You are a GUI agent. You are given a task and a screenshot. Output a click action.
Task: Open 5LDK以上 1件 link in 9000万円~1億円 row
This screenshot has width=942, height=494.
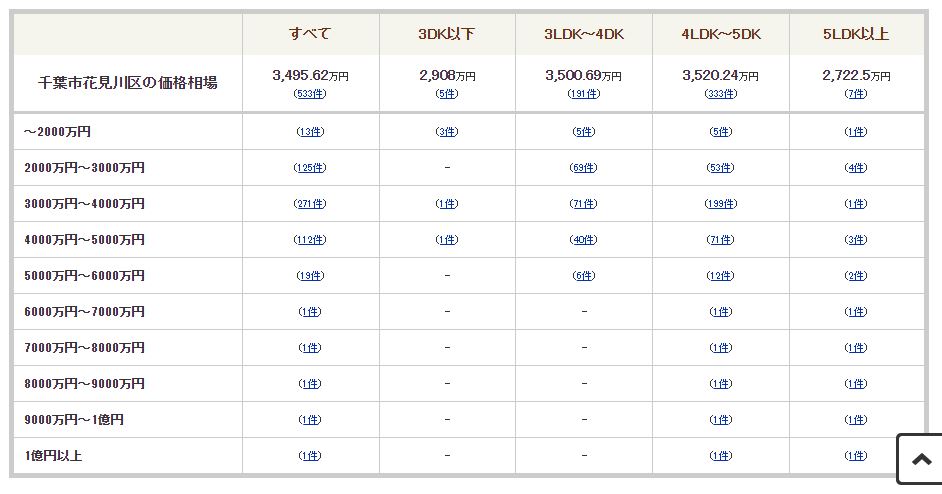point(856,420)
